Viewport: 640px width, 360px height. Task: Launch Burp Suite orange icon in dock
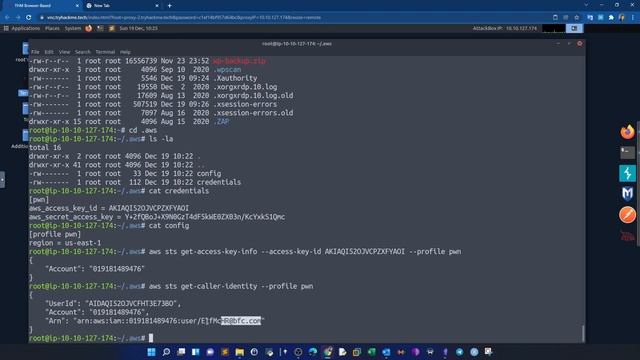(x=627, y=215)
